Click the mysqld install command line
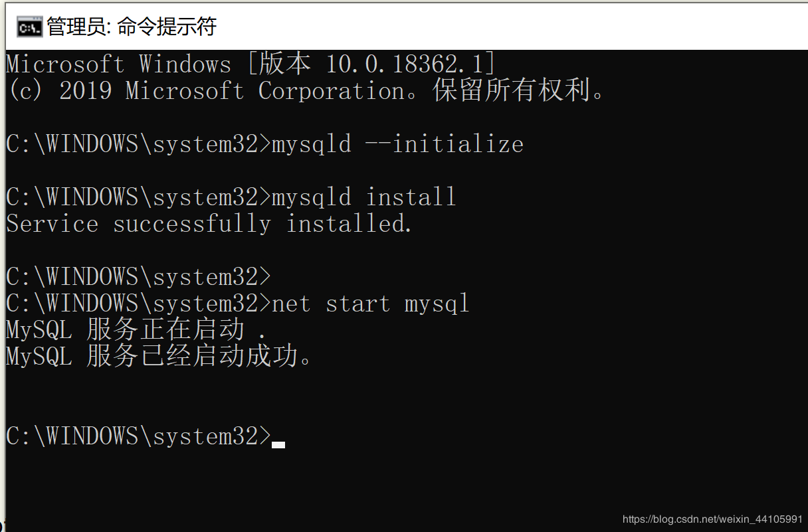Screen dimensions: 808x532 pos(363,197)
